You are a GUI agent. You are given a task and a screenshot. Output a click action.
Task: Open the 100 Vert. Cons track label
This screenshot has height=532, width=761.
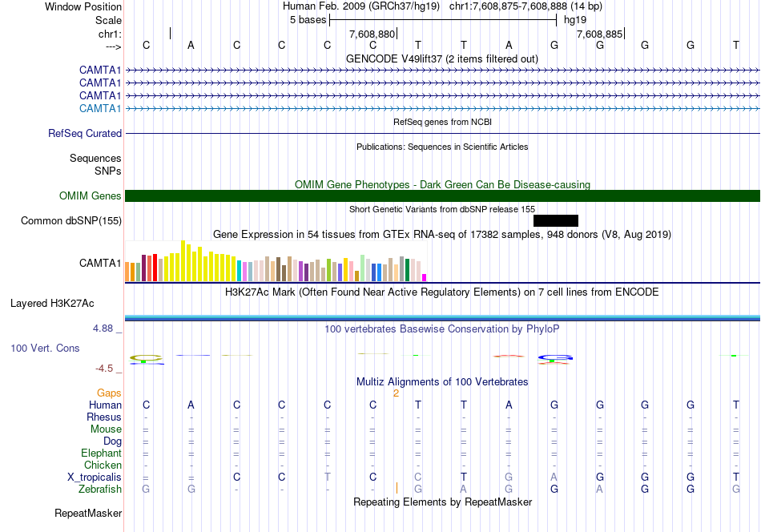click(45, 348)
